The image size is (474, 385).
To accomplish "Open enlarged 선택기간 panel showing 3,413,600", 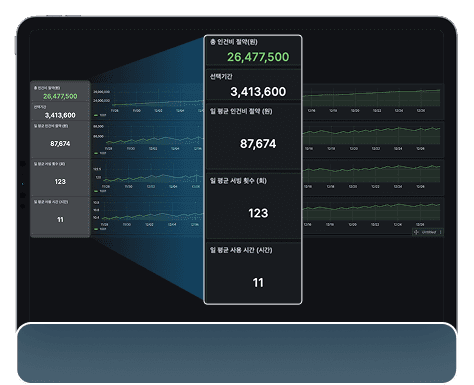I will pyautogui.click(x=253, y=85).
